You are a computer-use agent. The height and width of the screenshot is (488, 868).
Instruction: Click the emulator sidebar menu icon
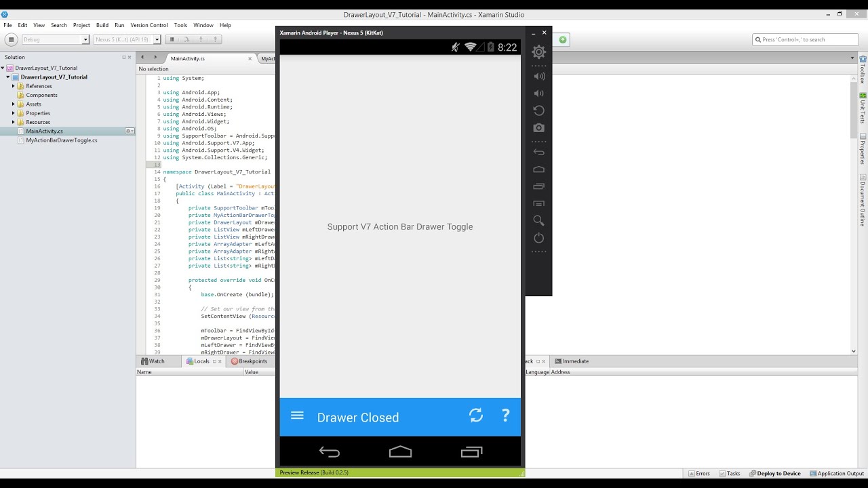pos(538,203)
